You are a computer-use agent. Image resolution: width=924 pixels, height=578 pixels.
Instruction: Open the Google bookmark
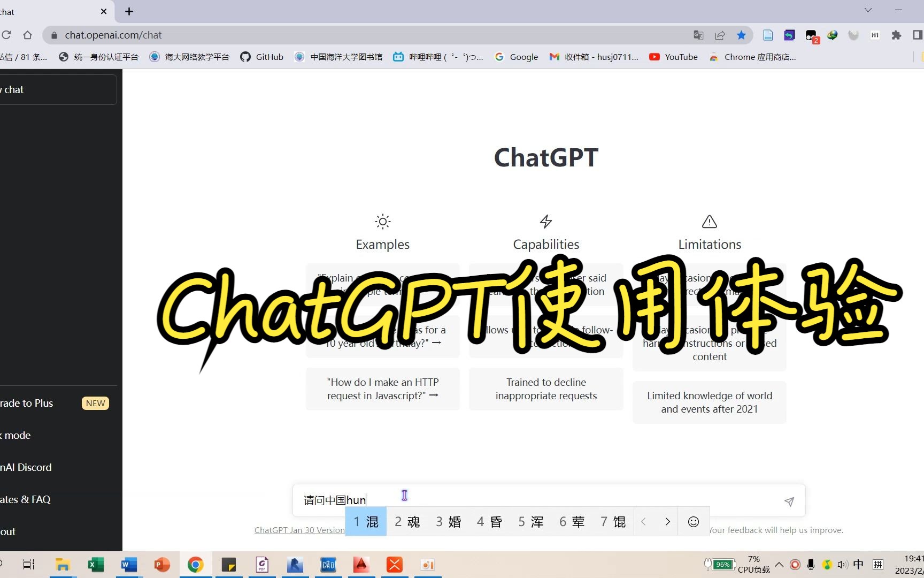[x=517, y=57]
